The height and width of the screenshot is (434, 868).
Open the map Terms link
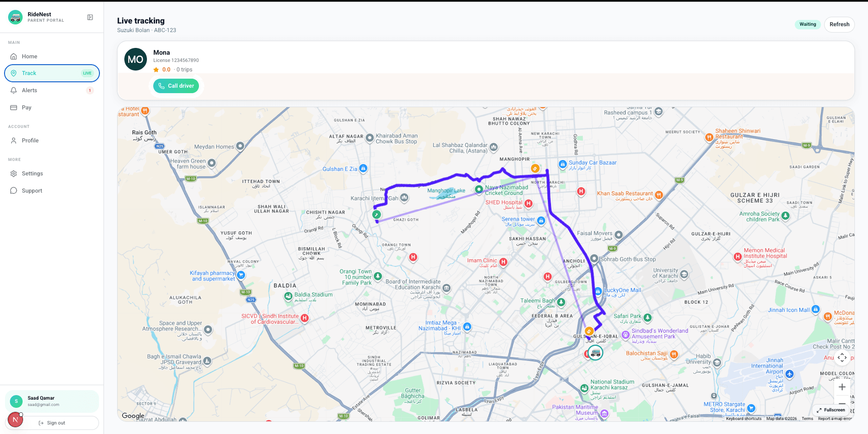[807, 419]
